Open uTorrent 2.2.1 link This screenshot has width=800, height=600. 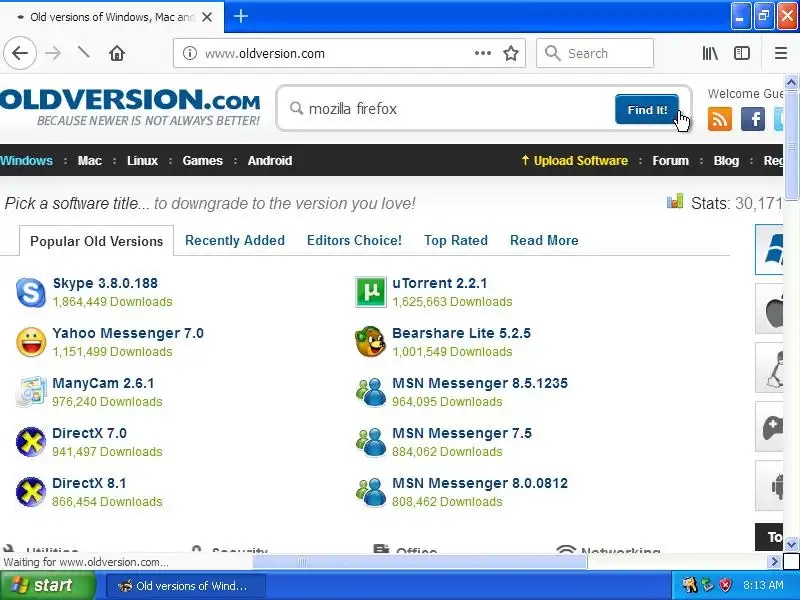pyautogui.click(x=439, y=283)
